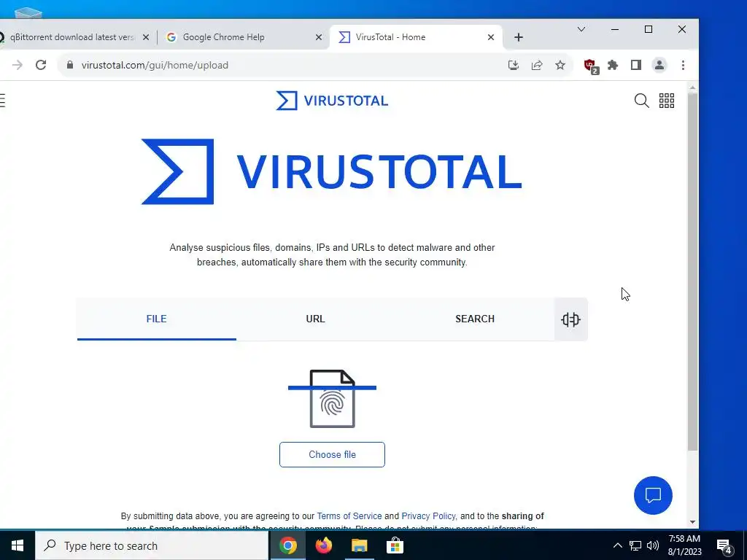The width and height of the screenshot is (747, 560).
Task: Open the network icon in tray
Action: pyautogui.click(x=635, y=545)
